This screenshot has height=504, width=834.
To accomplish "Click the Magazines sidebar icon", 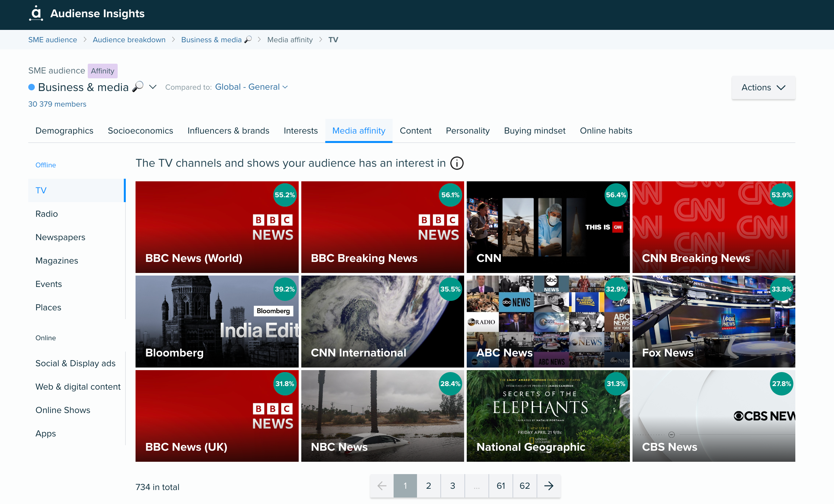I will (x=56, y=260).
